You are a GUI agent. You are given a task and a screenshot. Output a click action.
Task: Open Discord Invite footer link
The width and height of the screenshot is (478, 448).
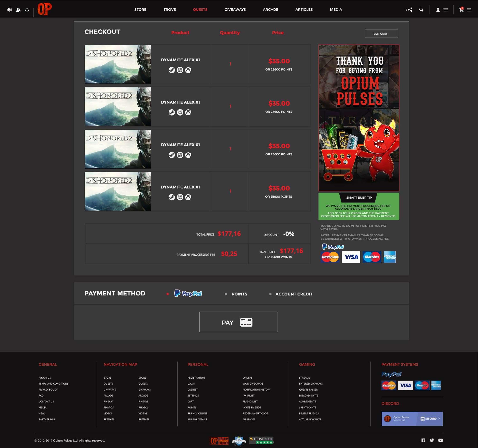[308, 396]
